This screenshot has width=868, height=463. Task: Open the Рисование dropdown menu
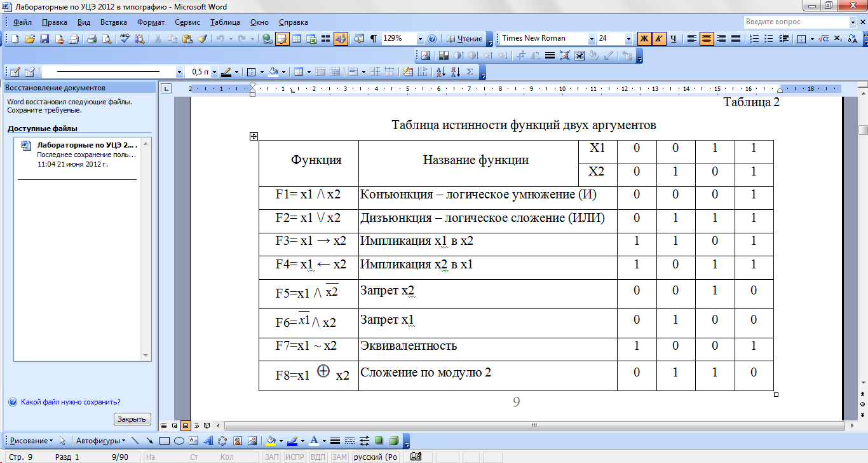point(31,440)
